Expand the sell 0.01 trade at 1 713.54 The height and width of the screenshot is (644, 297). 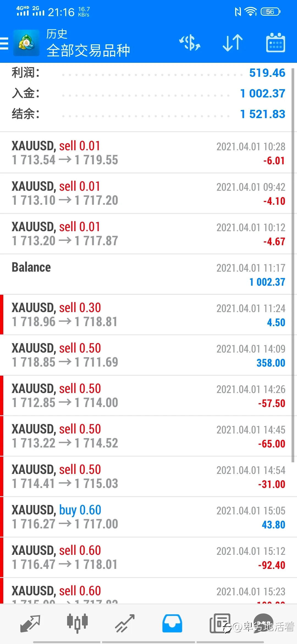coord(148,153)
